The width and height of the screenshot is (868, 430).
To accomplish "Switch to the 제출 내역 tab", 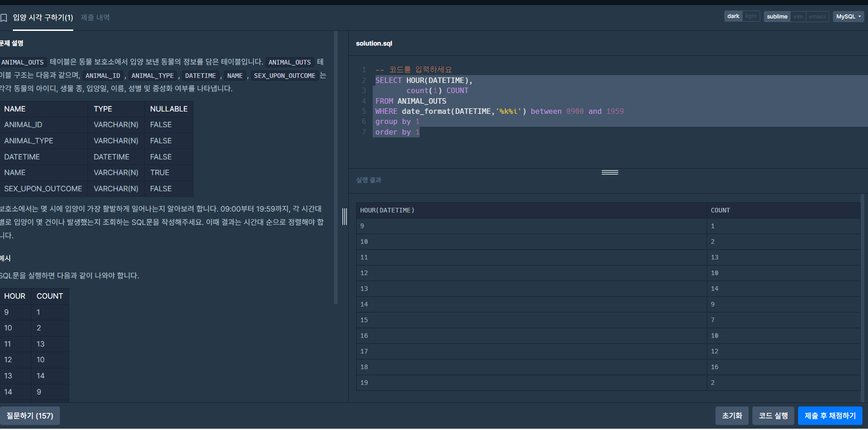I will tap(95, 18).
